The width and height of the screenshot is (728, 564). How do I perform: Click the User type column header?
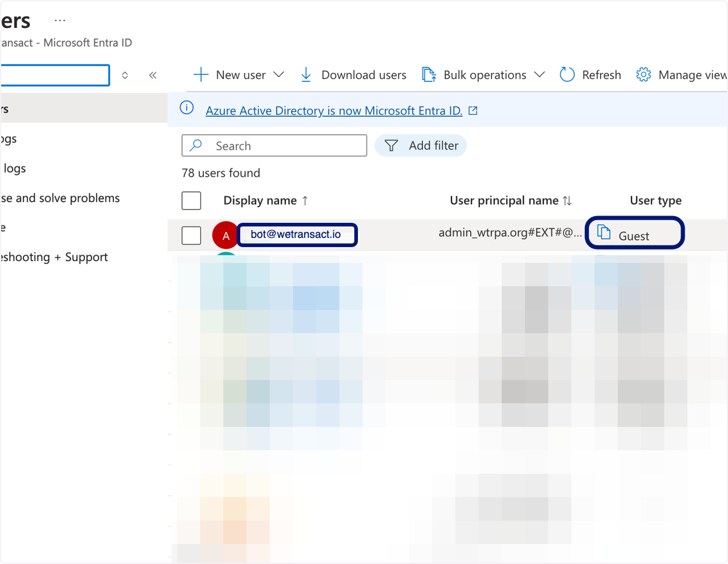[656, 200]
